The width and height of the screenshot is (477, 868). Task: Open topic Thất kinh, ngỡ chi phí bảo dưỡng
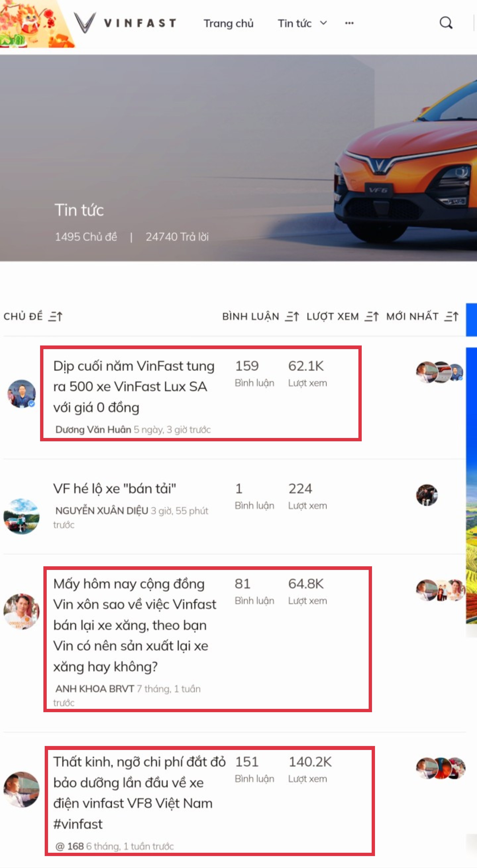tap(139, 793)
